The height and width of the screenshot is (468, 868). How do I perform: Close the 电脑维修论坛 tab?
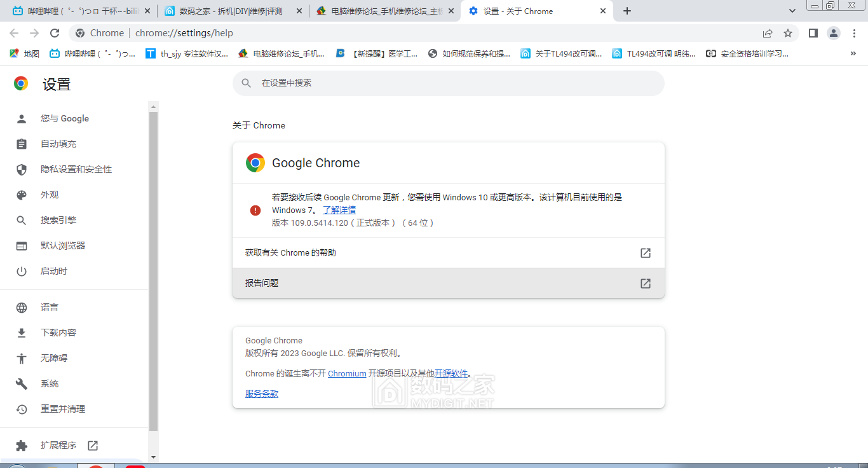click(451, 11)
